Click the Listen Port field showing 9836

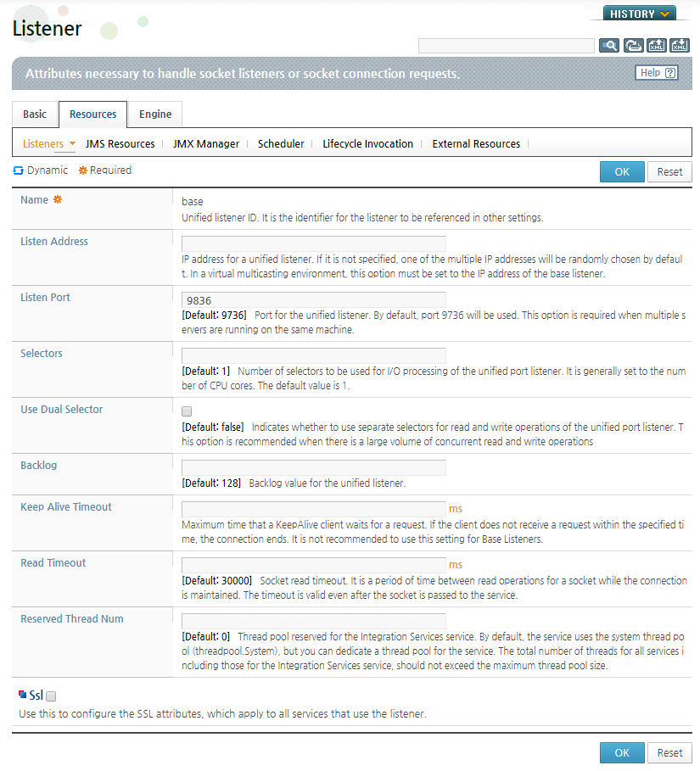[314, 300]
